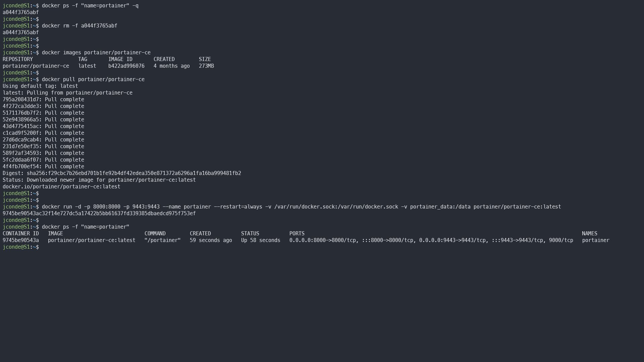Click the long container hash starting 9745be90543ac
Viewport: 644px width, 362px height.
(x=99, y=214)
